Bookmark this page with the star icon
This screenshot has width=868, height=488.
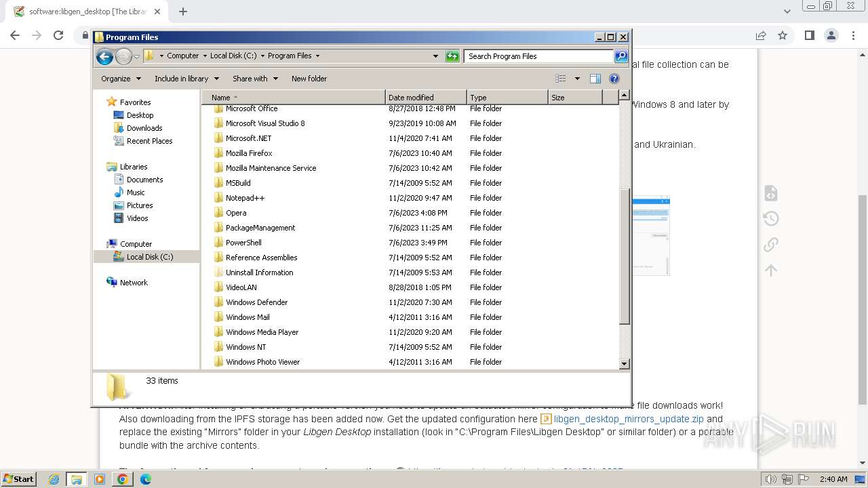coord(783,35)
